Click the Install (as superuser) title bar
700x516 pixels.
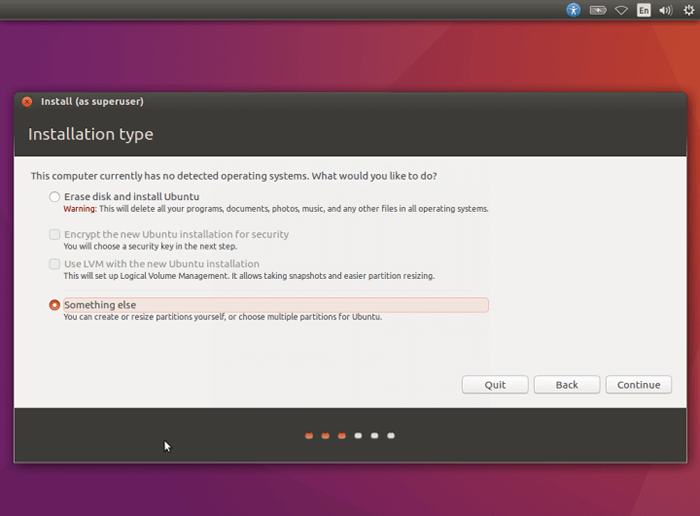click(350, 102)
